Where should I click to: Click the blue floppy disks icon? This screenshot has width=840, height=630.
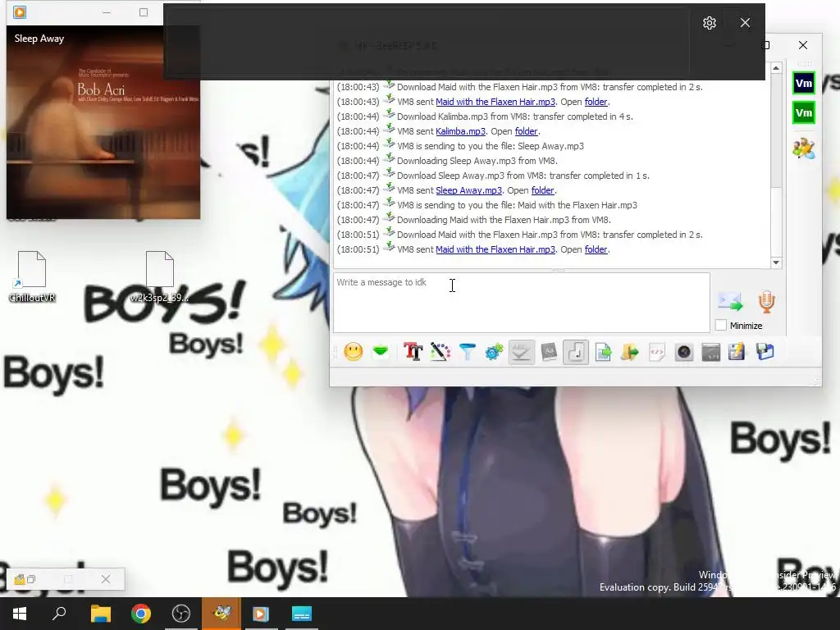tap(765, 352)
